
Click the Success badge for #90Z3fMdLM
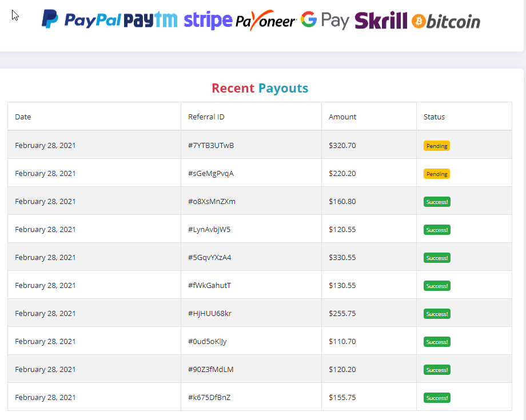[x=437, y=370]
